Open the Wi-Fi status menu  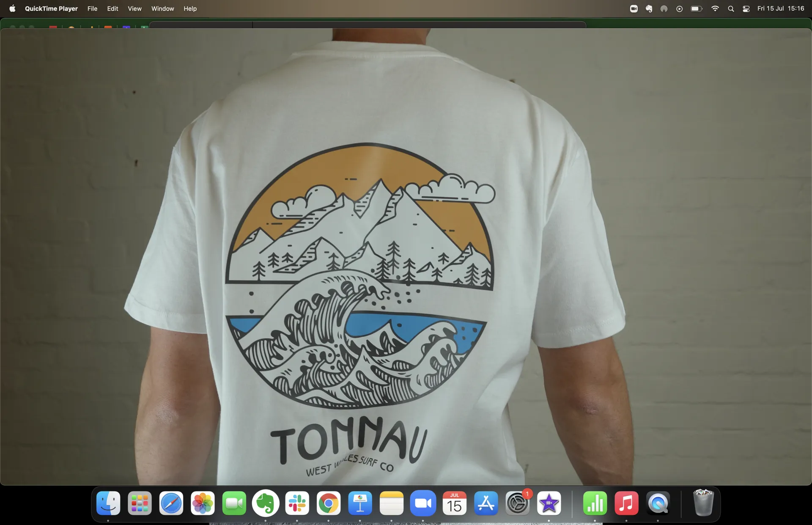[715, 8]
